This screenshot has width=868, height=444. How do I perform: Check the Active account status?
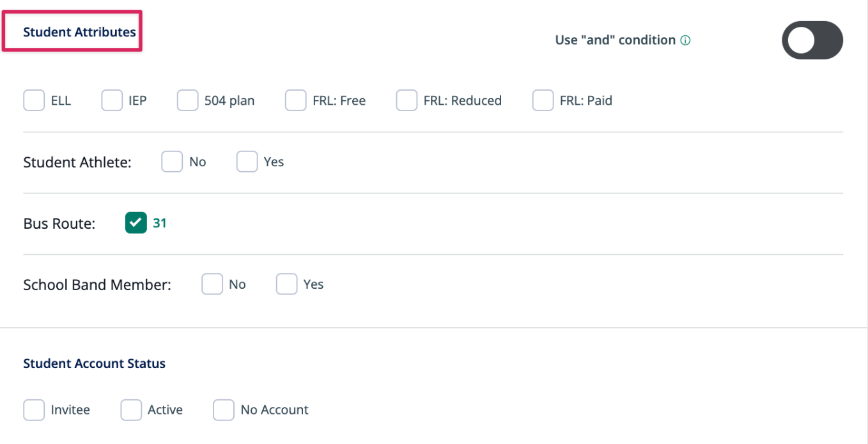[x=131, y=410]
